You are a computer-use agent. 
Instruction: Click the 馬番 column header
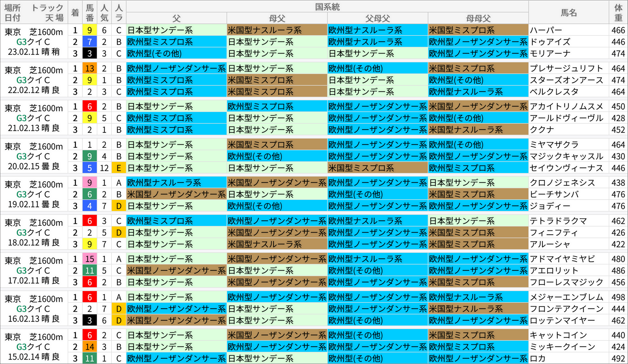[90, 12]
